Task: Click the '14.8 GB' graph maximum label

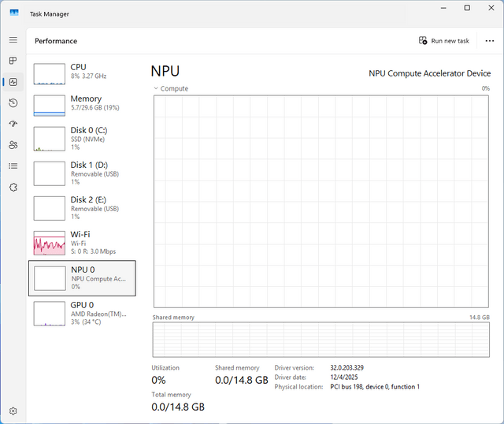Action: [x=480, y=317]
